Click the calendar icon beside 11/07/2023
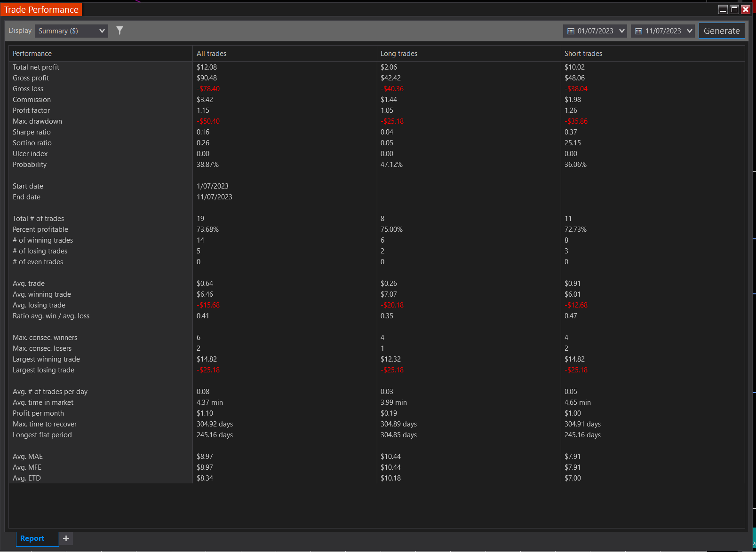 click(x=638, y=31)
